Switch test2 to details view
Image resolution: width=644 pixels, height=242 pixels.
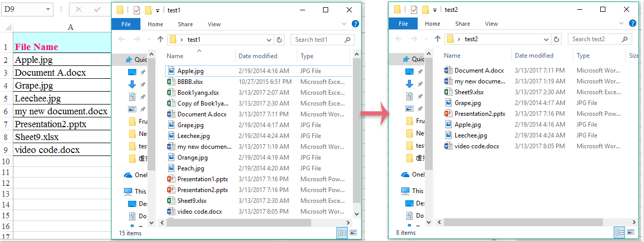pos(620,233)
